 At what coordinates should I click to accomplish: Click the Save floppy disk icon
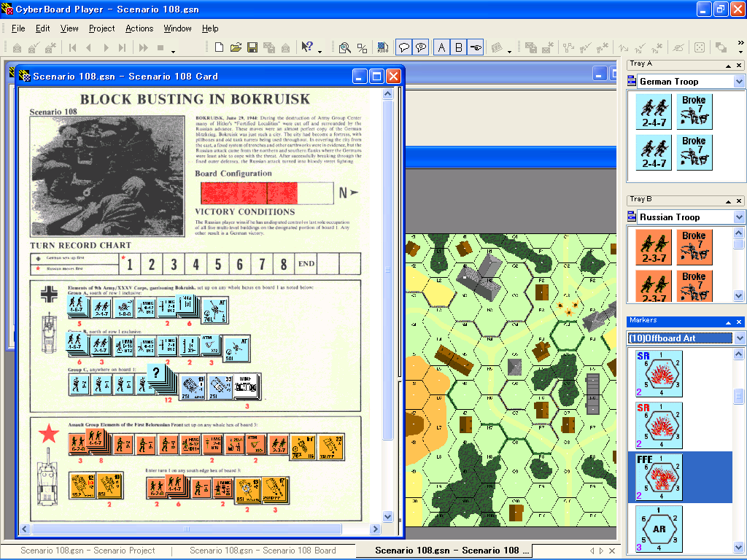(252, 47)
